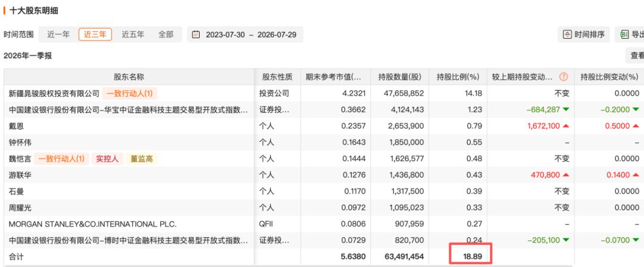
Task: Click the QFII shareholder type cell
Action: click(x=266, y=225)
